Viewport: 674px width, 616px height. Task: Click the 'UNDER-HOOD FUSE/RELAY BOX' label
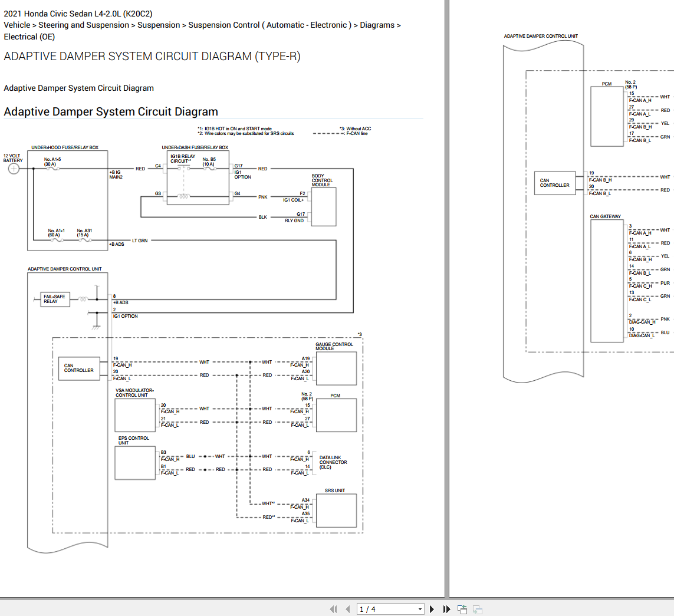[x=65, y=147]
